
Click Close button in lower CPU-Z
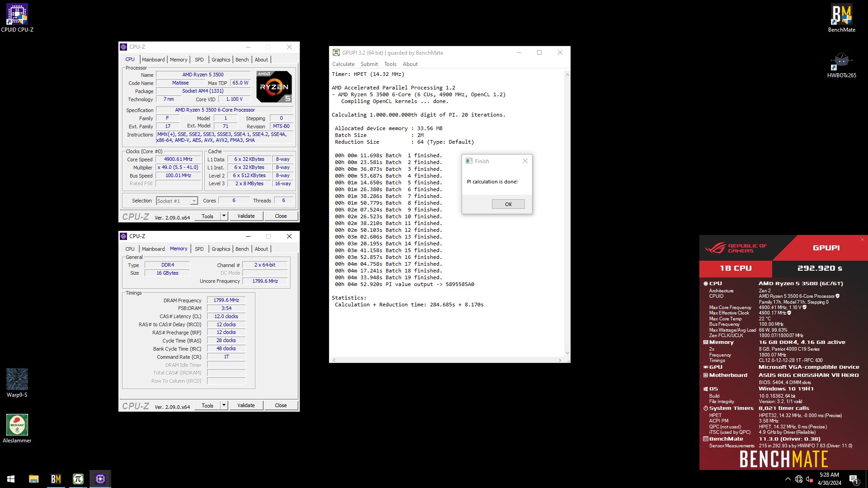click(x=281, y=405)
